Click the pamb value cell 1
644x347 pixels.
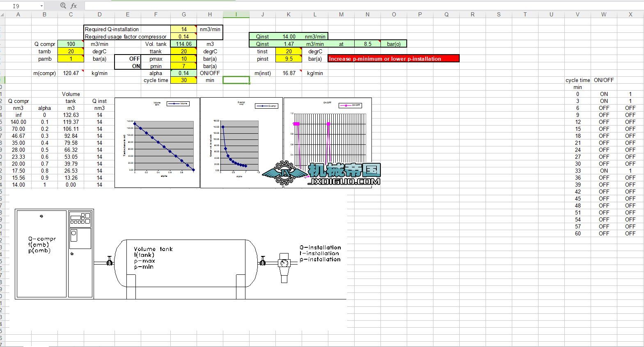(x=71, y=59)
